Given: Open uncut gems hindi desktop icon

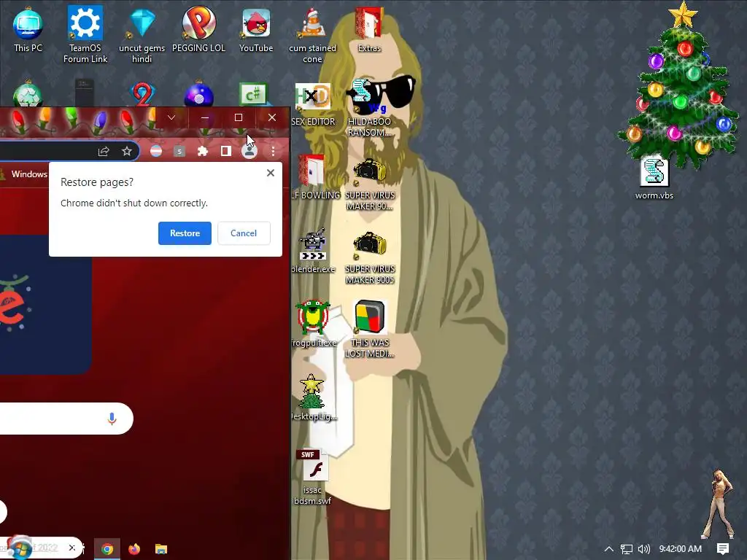Looking at the screenshot, I should tap(142, 34).
